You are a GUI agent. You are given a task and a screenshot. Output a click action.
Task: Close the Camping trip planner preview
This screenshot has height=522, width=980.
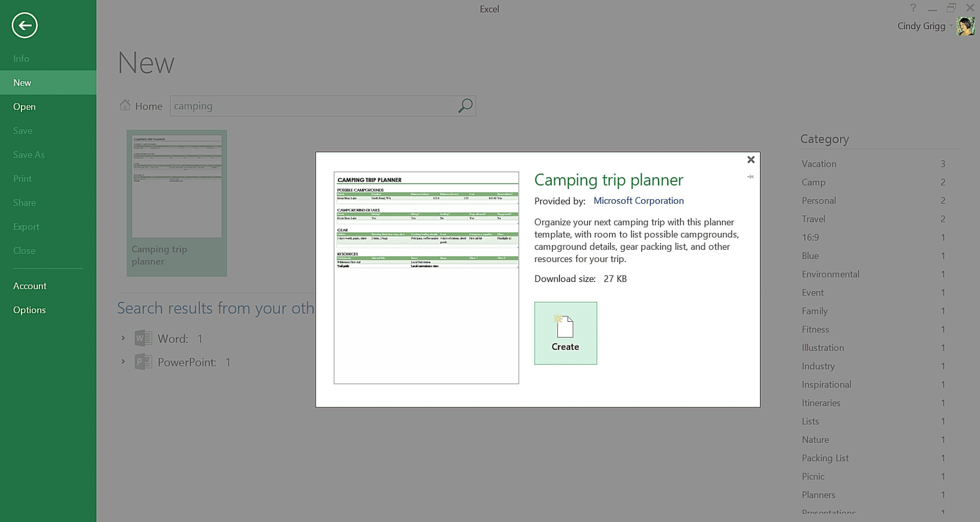(751, 159)
